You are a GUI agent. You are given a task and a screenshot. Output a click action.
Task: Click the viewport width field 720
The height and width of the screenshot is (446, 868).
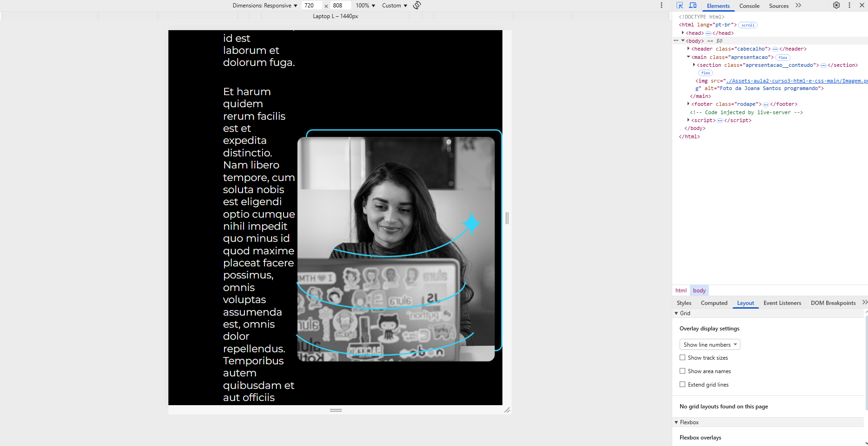point(312,6)
